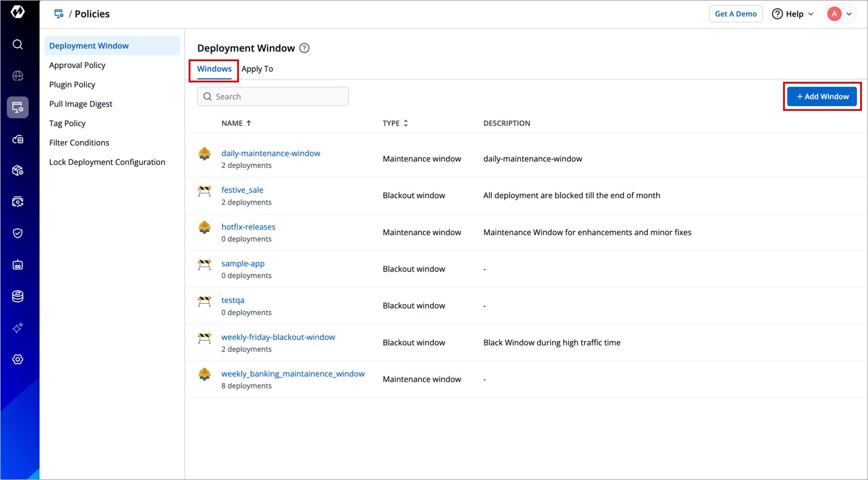Open the settings gear in left sidebar

18,359
